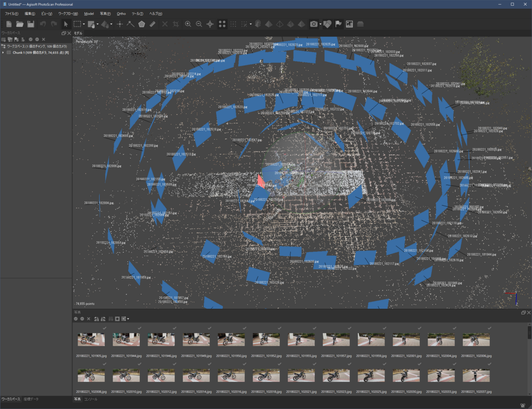
Task: Select thumbnail 20180221_101950.jpg
Action: click(x=231, y=339)
